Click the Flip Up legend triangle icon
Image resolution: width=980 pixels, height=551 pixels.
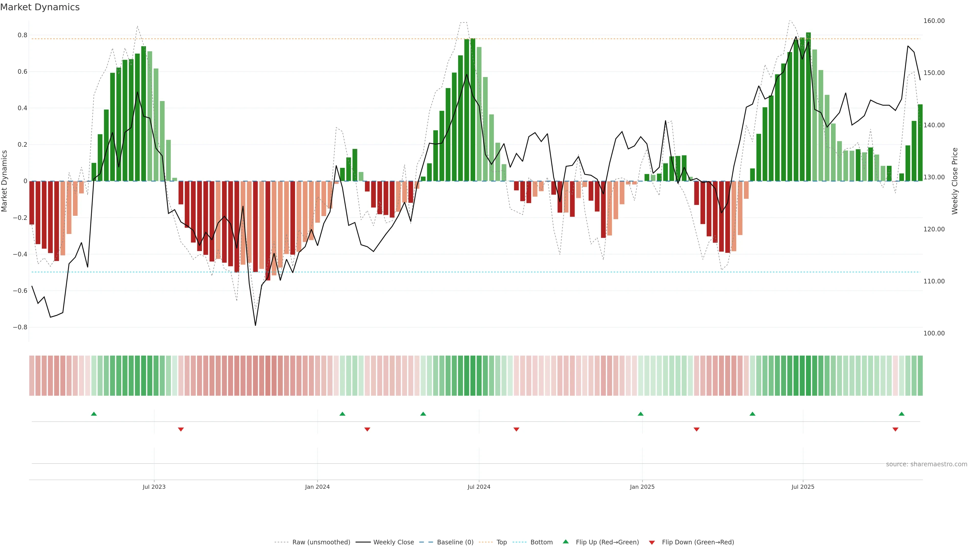566,542
